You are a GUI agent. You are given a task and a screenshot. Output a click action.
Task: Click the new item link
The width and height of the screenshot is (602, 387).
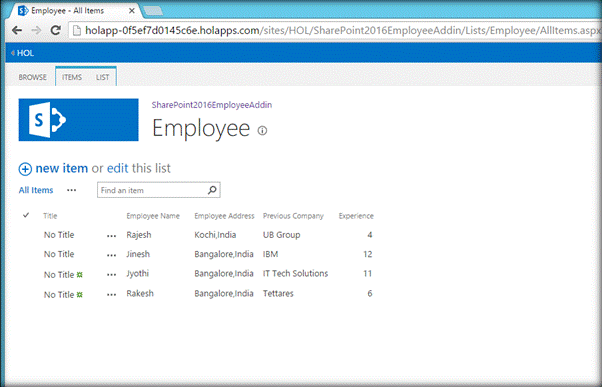pyautogui.click(x=61, y=168)
